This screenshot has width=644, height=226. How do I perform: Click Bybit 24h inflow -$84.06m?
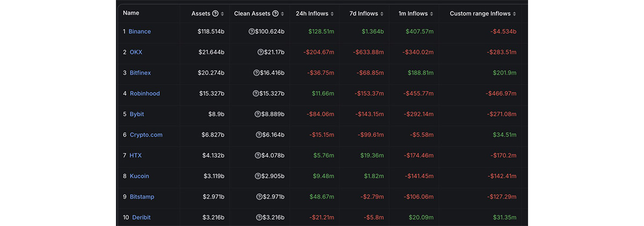(320, 114)
